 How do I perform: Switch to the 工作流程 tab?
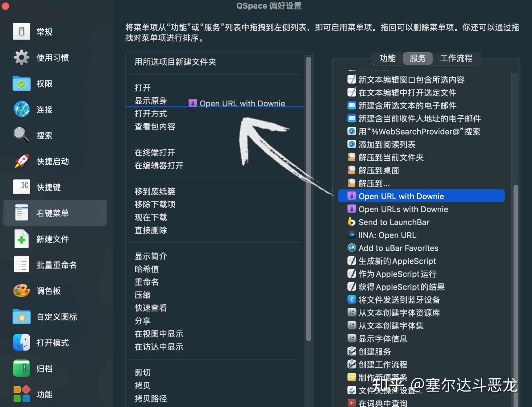click(457, 59)
